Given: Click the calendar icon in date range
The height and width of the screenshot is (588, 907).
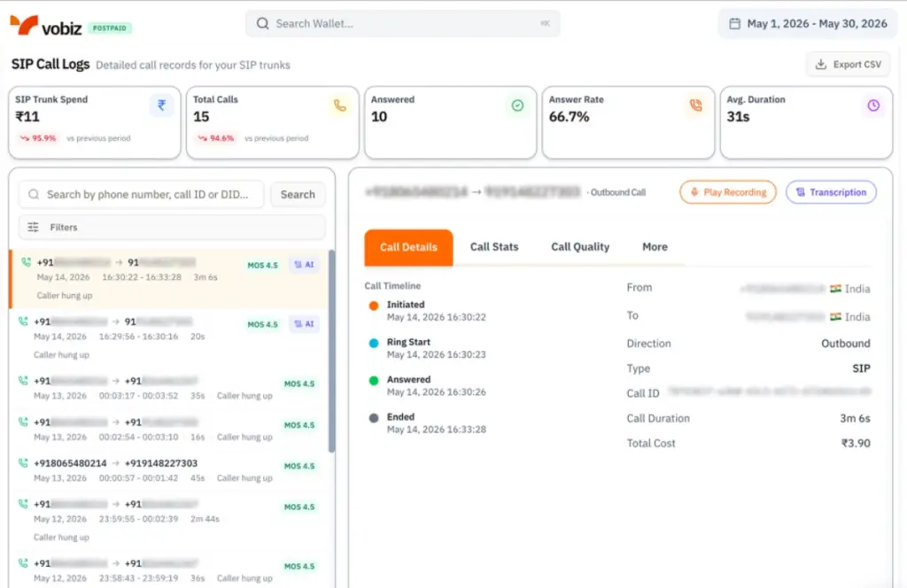Looking at the screenshot, I should (x=734, y=24).
